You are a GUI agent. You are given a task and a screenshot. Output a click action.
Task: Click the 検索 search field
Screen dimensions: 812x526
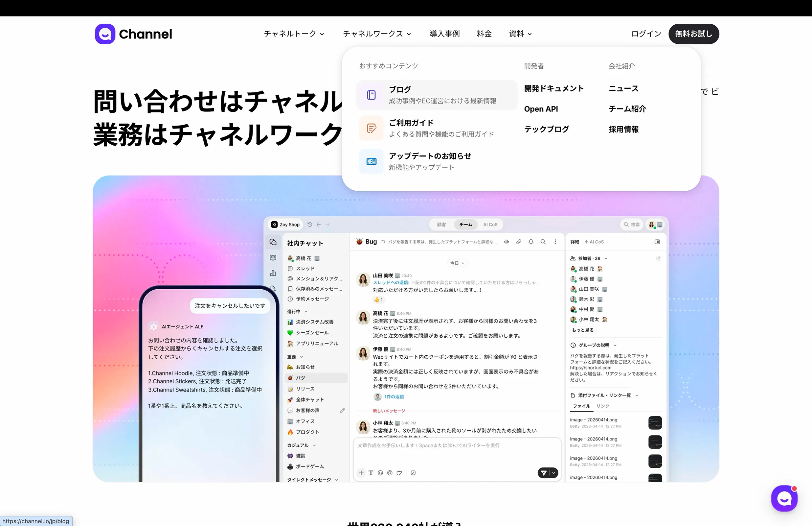tap(632, 225)
